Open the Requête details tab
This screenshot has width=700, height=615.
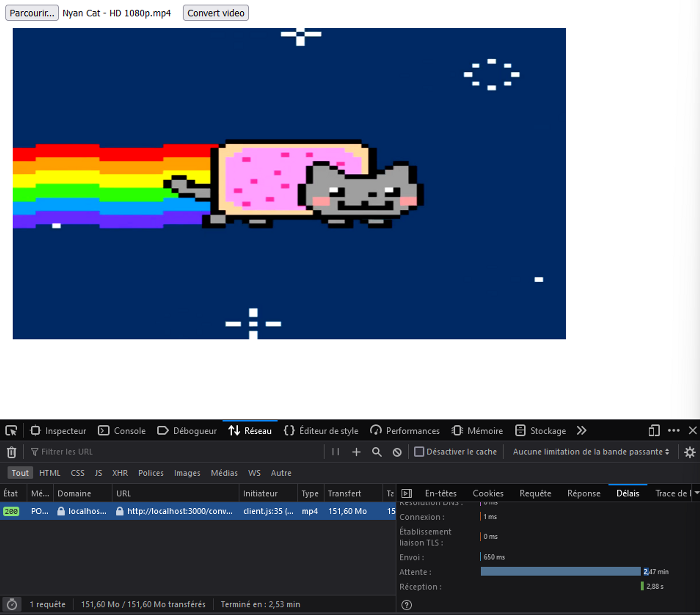(x=535, y=493)
